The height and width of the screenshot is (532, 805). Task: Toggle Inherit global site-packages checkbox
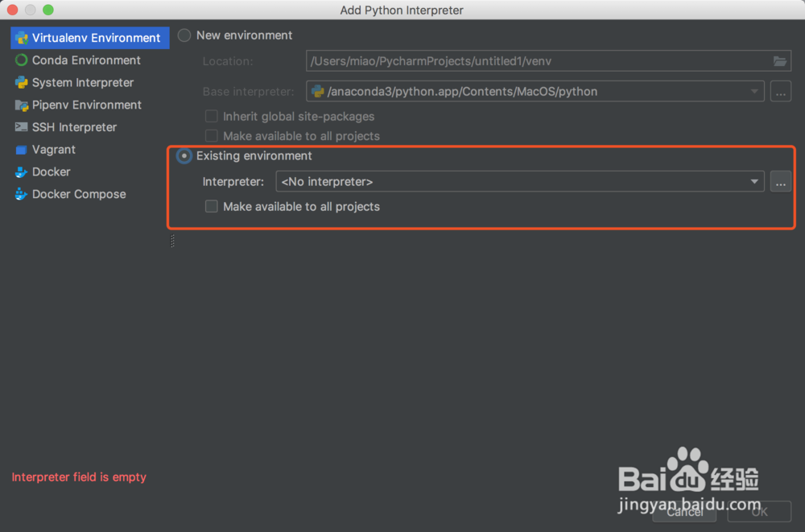tap(212, 117)
